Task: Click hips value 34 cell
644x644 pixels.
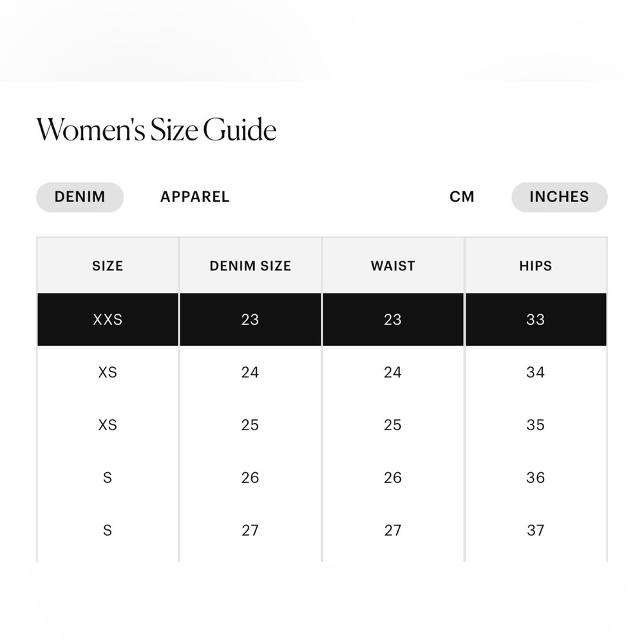Action: [x=536, y=372]
